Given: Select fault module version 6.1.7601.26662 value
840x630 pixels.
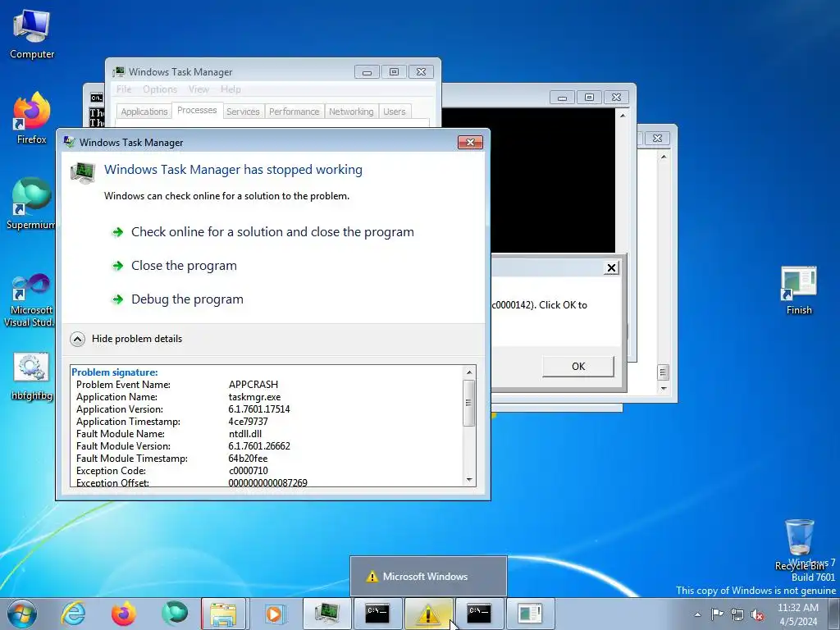Looking at the screenshot, I should [x=259, y=446].
